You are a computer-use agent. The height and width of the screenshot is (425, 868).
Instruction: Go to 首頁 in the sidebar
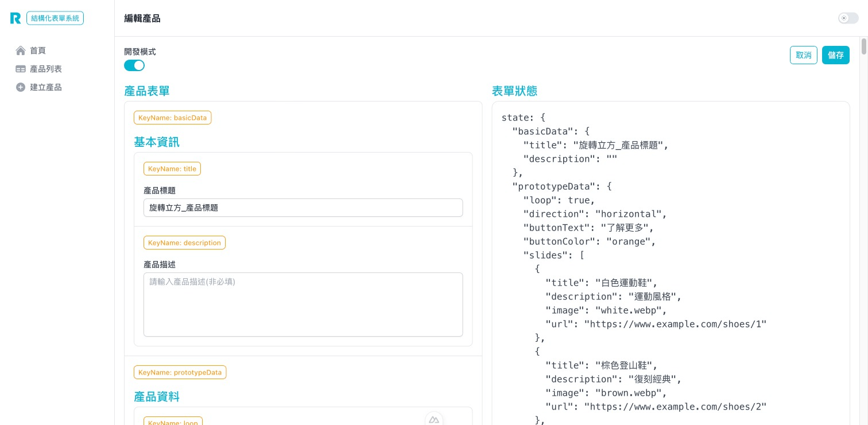38,50
